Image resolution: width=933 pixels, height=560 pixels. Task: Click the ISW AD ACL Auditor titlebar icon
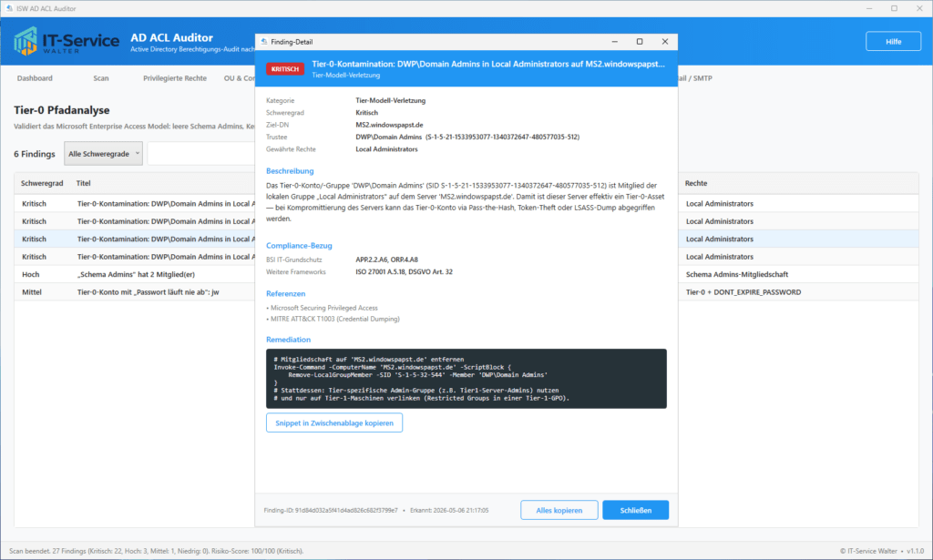pyautogui.click(x=9, y=8)
